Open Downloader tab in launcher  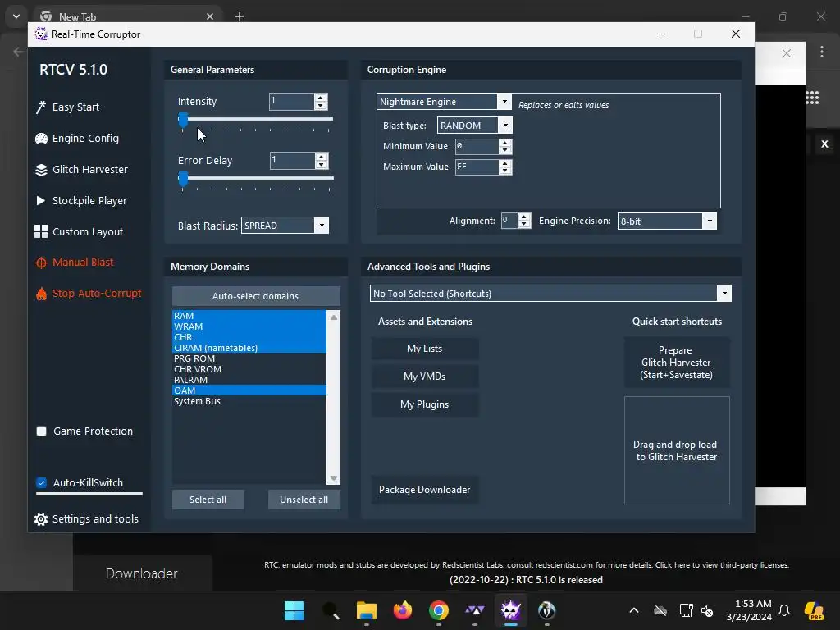[142, 573]
